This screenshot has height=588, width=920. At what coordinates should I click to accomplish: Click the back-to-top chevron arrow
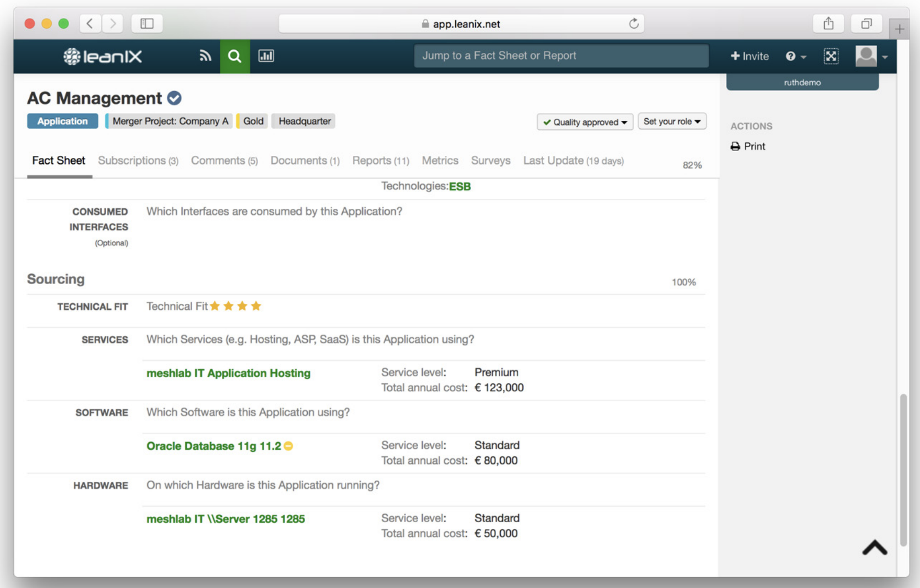pyautogui.click(x=874, y=547)
